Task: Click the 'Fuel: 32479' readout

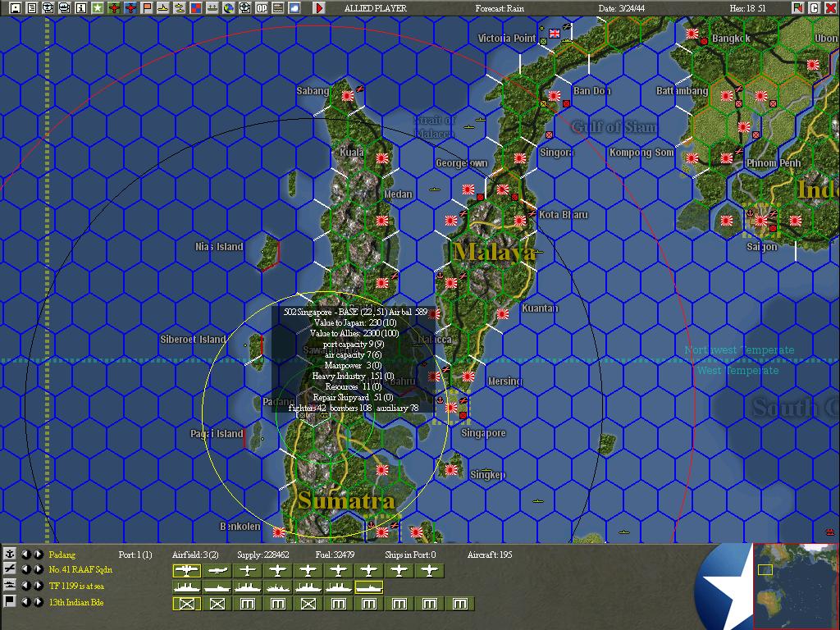Action: click(335, 555)
